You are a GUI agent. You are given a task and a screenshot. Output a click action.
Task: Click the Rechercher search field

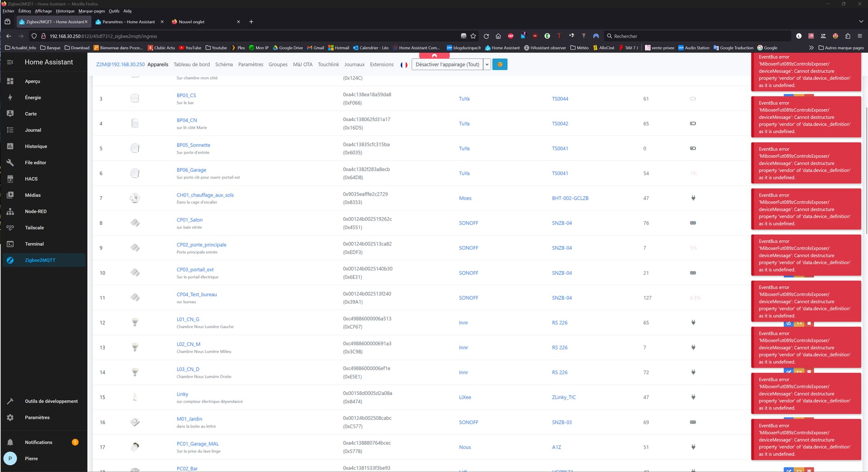pyautogui.click(x=696, y=36)
